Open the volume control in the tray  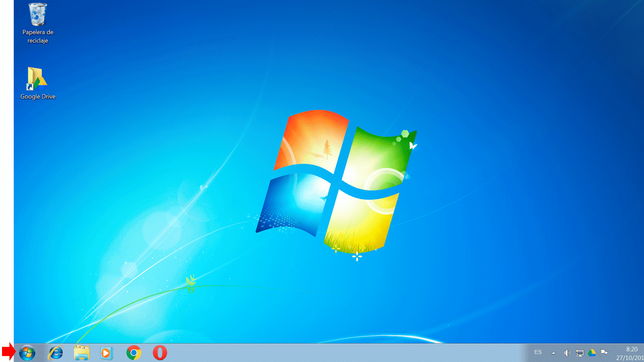(568, 353)
